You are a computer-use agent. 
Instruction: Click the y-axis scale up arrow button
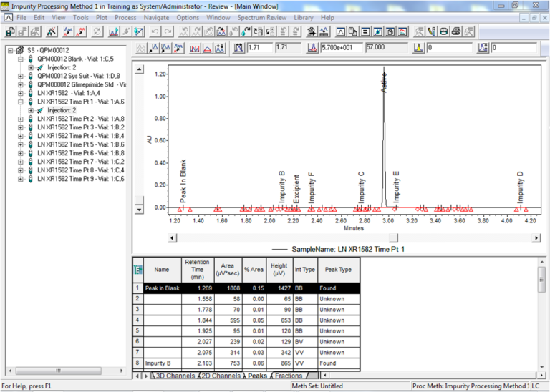[139, 69]
